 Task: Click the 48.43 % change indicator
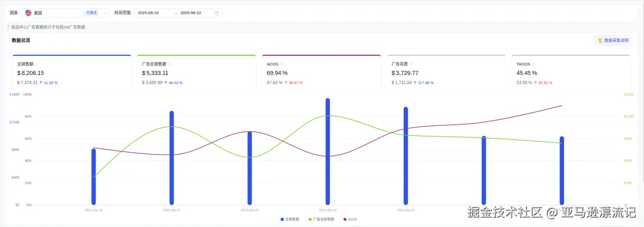pos(174,83)
